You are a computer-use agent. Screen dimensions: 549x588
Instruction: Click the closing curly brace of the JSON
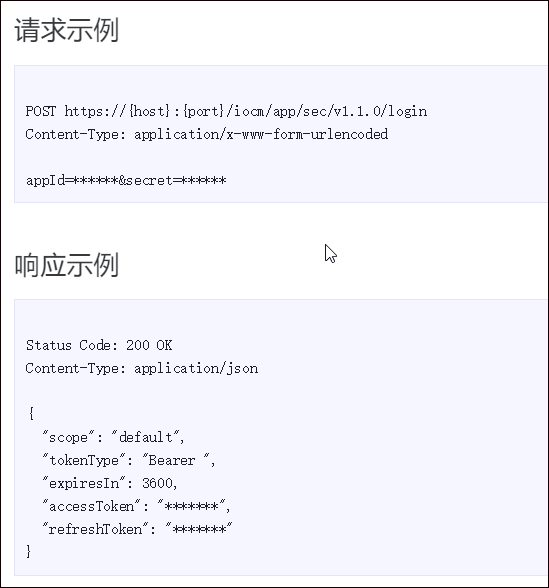[28, 552]
